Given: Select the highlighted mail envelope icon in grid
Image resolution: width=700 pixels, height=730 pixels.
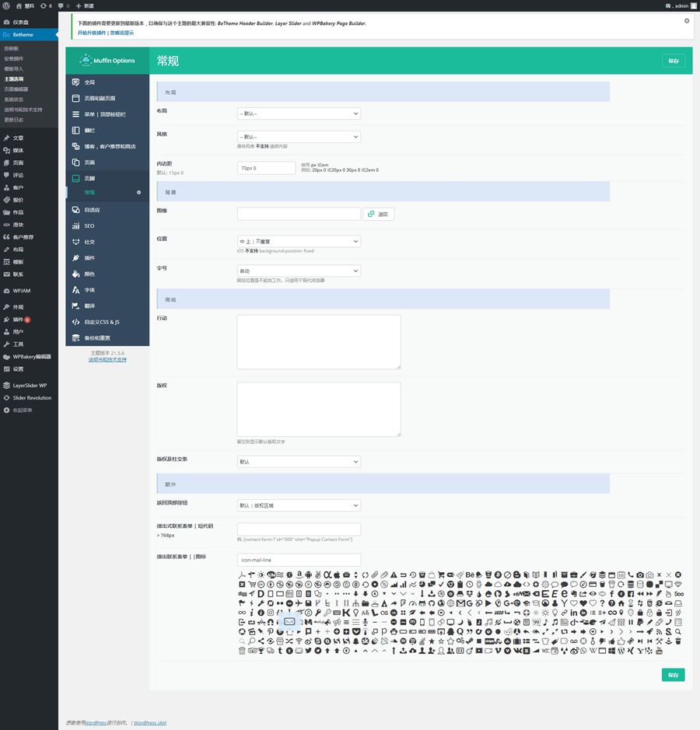Looking at the screenshot, I should [x=289, y=621].
